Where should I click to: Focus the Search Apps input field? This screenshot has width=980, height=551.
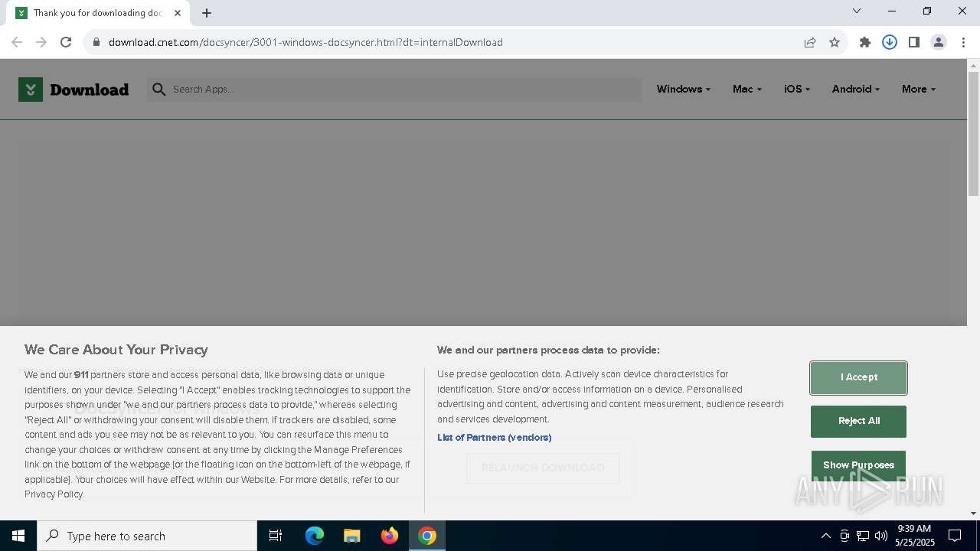(395, 90)
